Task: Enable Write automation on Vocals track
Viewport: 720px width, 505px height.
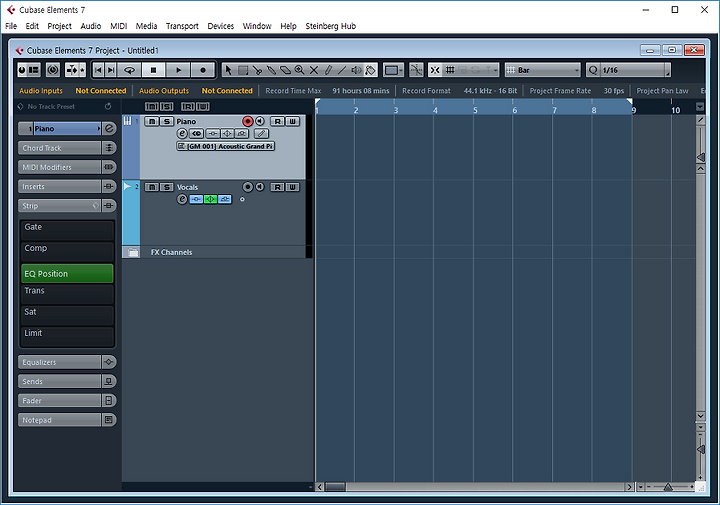Action: click(292, 187)
